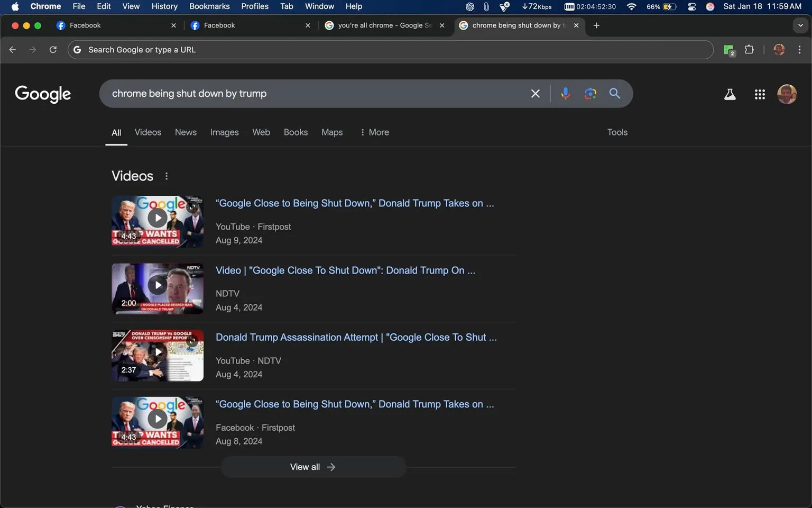Clear the search query with the X icon
This screenshot has width=812, height=508.
(x=535, y=93)
